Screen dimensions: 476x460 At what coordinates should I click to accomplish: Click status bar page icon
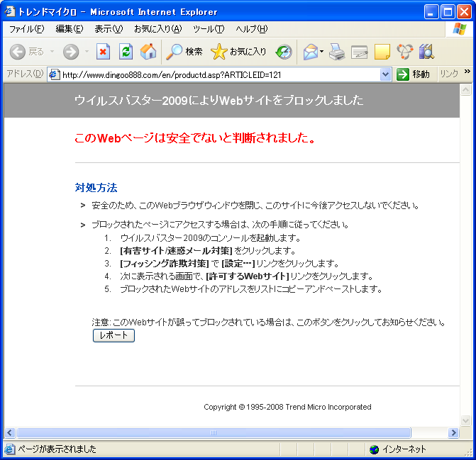(9, 449)
